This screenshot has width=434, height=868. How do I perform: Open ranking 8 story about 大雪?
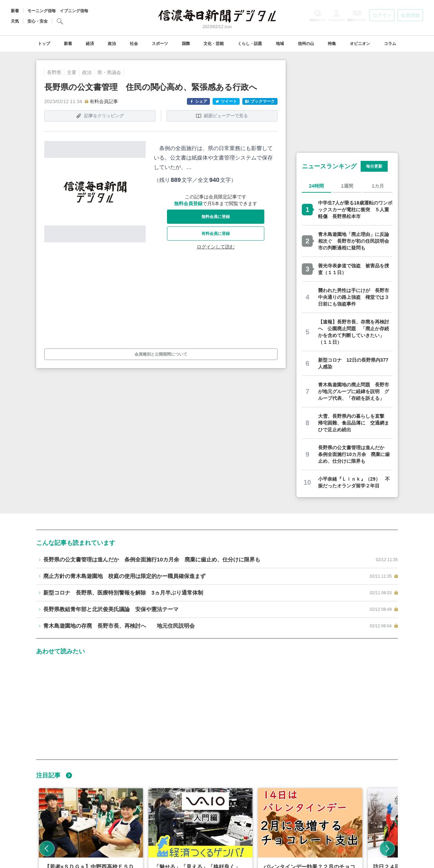(347, 423)
